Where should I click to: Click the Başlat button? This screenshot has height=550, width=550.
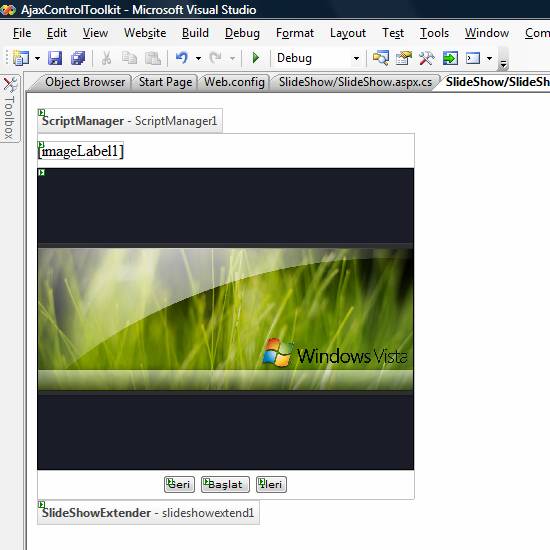click(x=225, y=484)
